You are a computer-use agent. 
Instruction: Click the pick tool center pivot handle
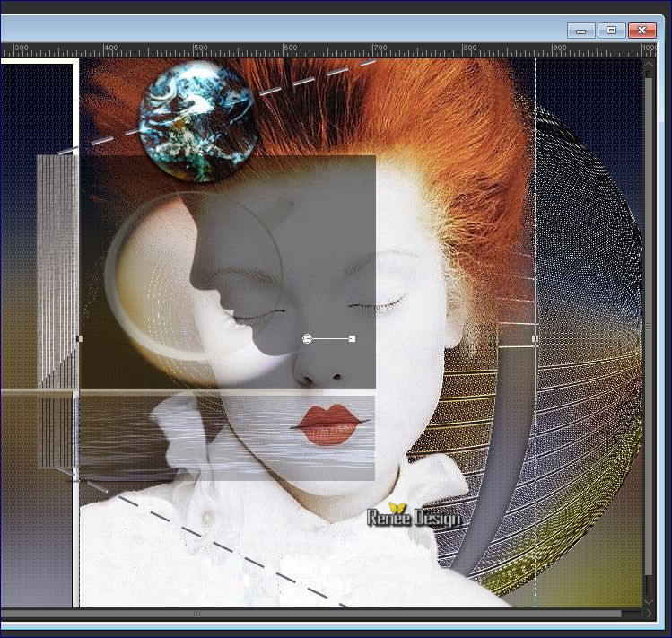click(307, 339)
